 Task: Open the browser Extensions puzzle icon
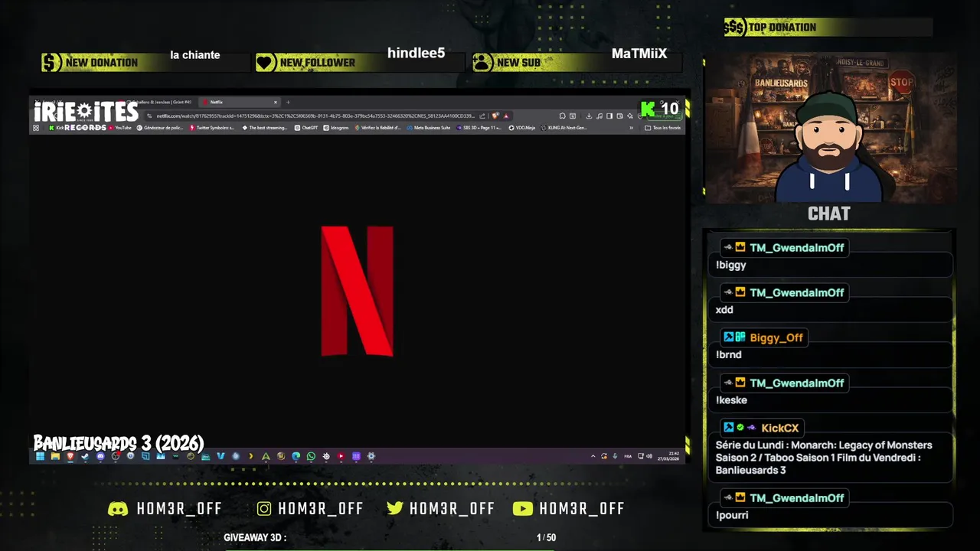563,116
